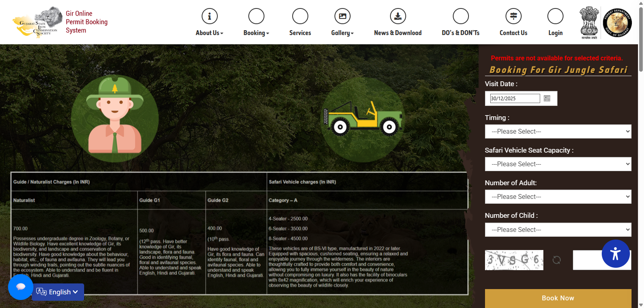
Task: Refresh the captcha image
Action: (x=557, y=260)
